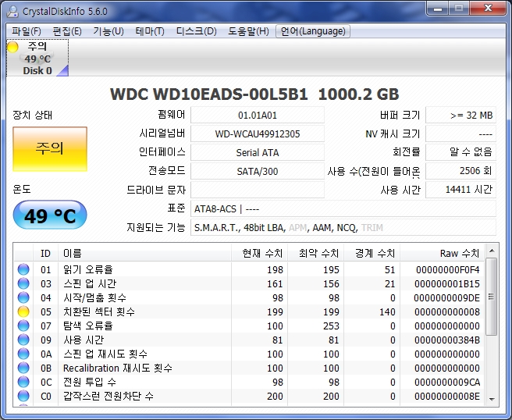Click the interface field Serial ATA

(x=258, y=152)
